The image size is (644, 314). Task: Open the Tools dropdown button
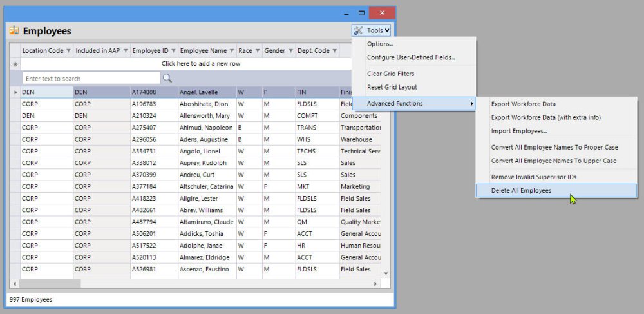pos(372,30)
